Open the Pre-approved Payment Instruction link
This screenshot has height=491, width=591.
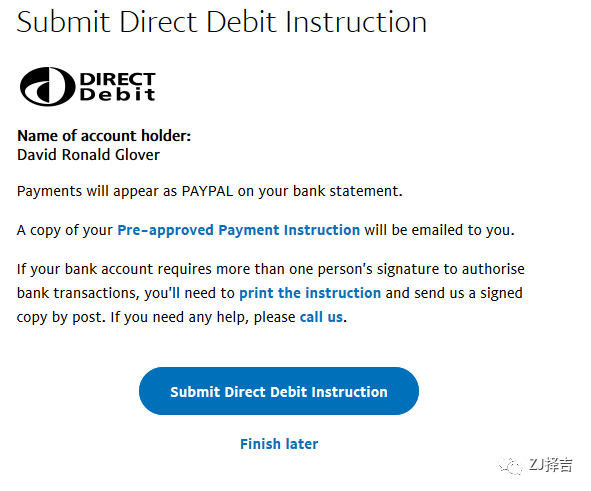[239, 230]
